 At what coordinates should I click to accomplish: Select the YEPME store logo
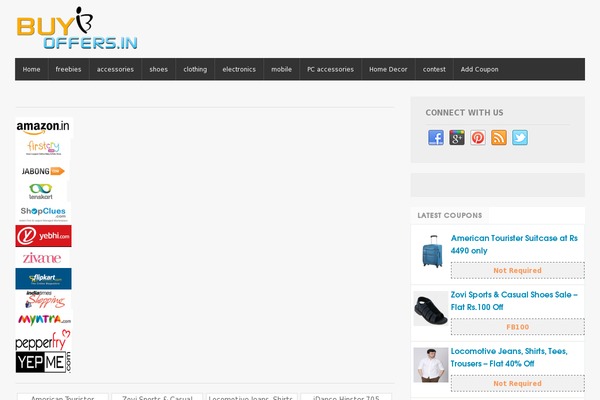[43, 362]
